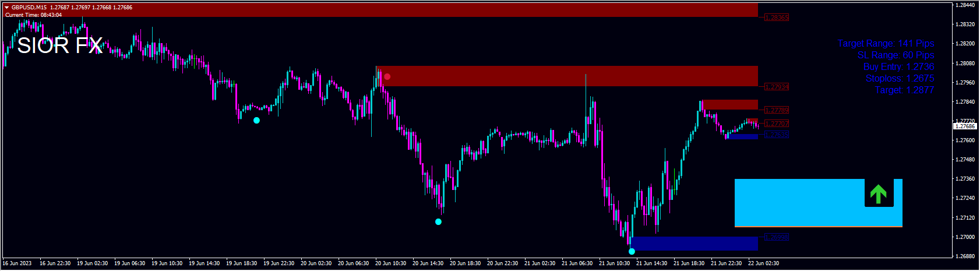Click the 20 Jun 18:30 time axis label

coord(465,263)
